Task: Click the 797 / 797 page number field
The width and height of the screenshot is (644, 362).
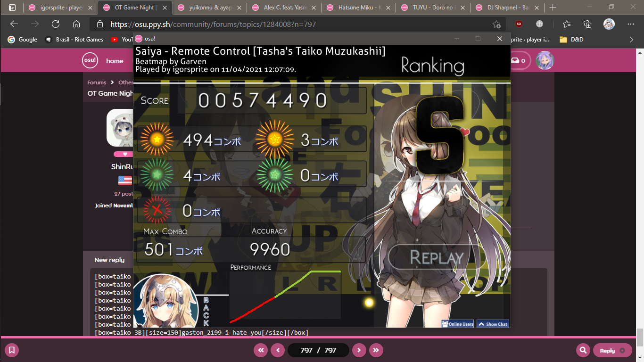Action: pyautogui.click(x=318, y=350)
